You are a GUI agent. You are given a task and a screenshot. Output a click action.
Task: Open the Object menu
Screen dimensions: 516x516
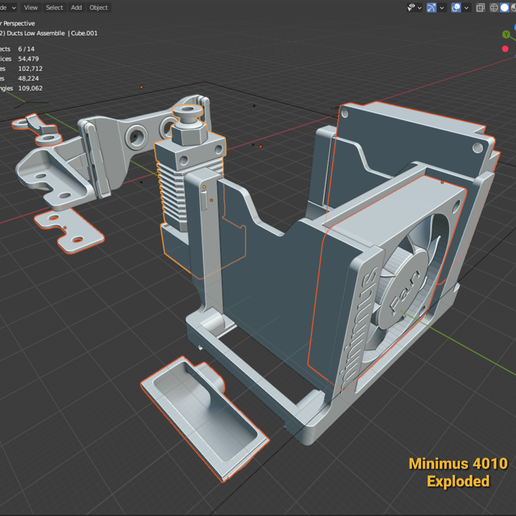pos(99,7)
